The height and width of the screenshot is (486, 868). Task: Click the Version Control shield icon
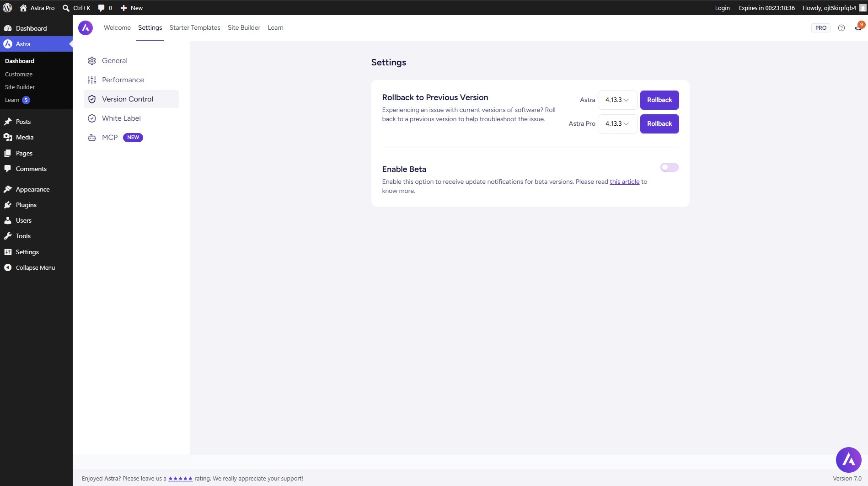pos(92,99)
